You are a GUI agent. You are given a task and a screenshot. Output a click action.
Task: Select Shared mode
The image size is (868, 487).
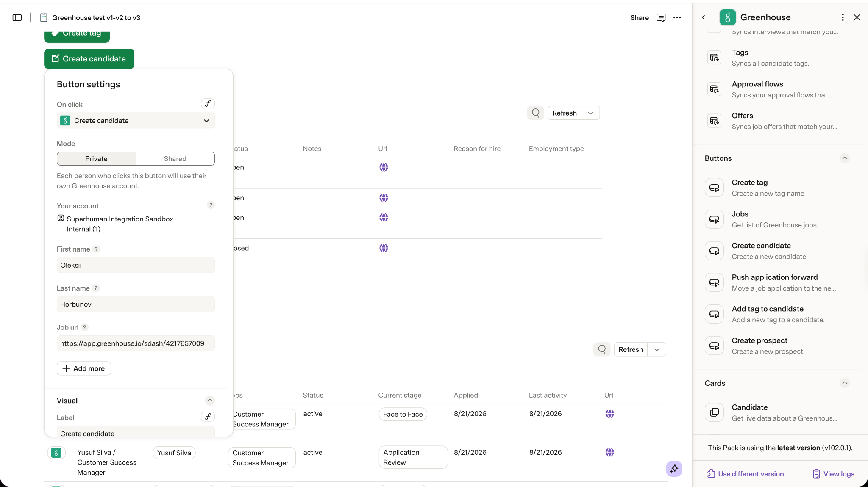175,159
